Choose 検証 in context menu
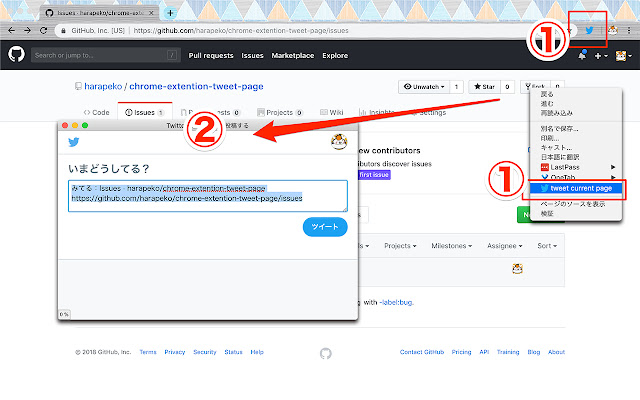The height and width of the screenshot is (400, 640). (547, 213)
